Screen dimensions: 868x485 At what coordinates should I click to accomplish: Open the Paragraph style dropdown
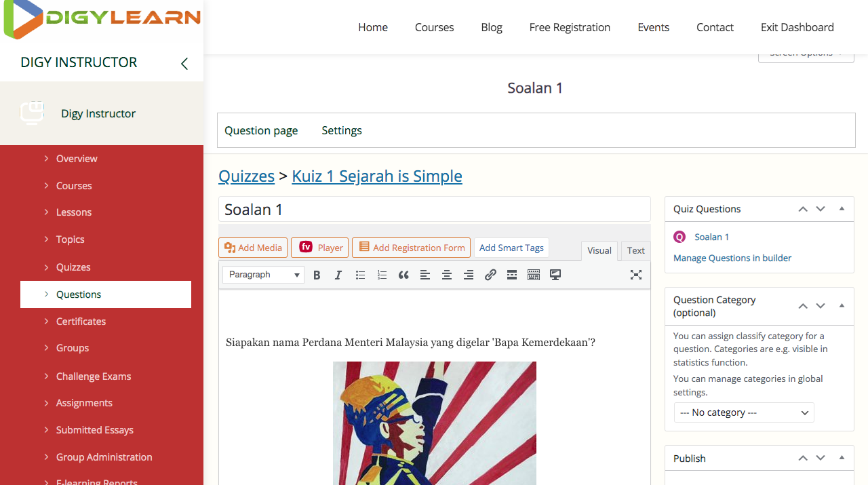point(263,275)
